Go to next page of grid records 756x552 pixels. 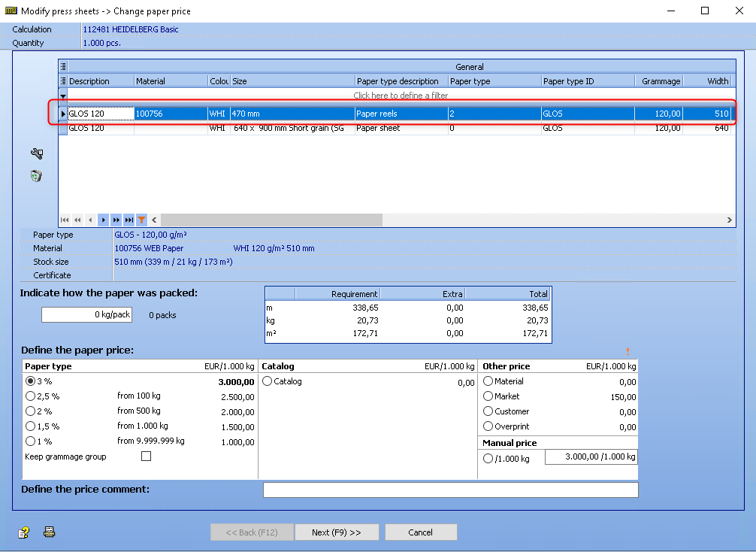pos(116,220)
